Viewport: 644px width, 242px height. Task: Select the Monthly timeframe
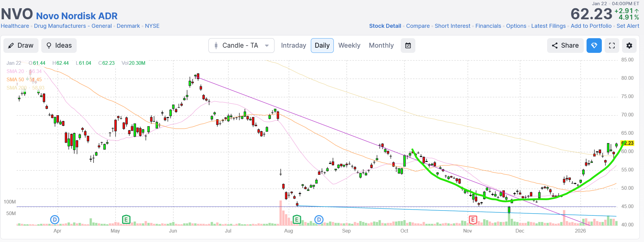coord(381,46)
